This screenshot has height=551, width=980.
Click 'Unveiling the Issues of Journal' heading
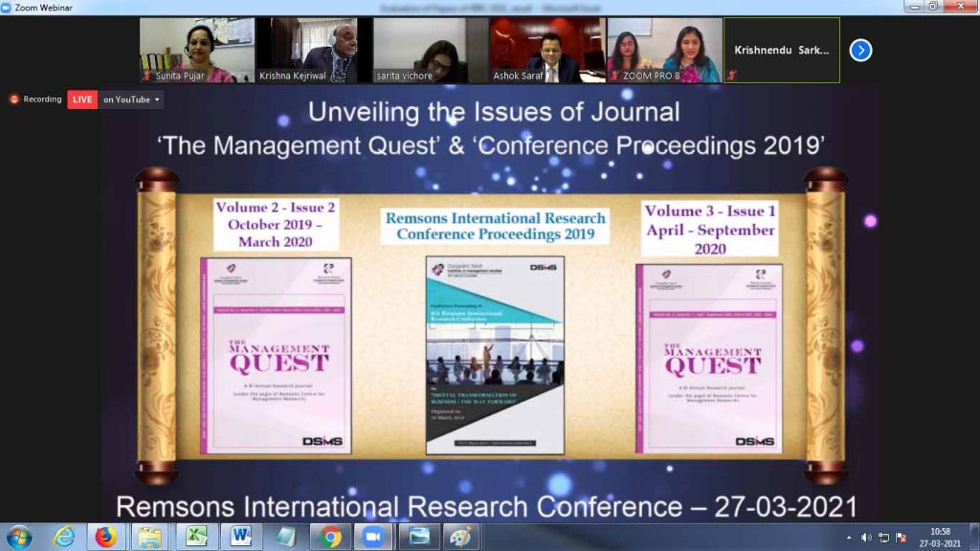pos(494,113)
